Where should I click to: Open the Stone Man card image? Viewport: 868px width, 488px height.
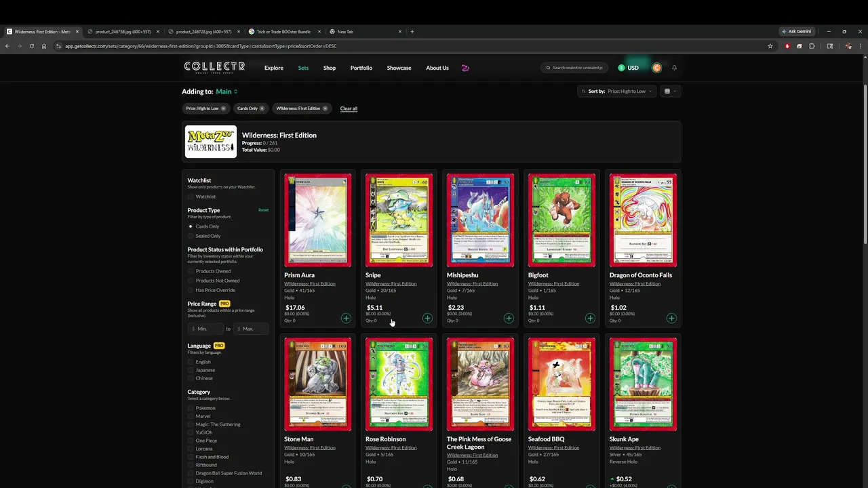tap(318, 384)
